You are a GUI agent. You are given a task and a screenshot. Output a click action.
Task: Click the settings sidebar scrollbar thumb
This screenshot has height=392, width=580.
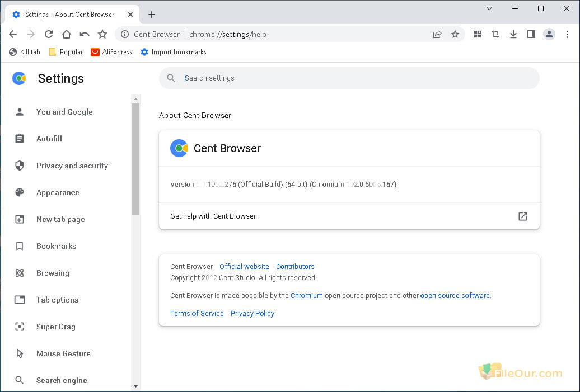tap(135, 159)
